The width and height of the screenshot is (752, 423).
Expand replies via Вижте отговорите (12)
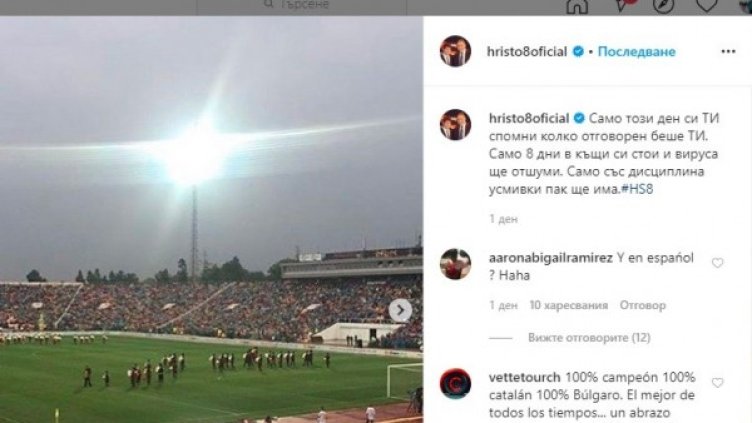(589, 338)
